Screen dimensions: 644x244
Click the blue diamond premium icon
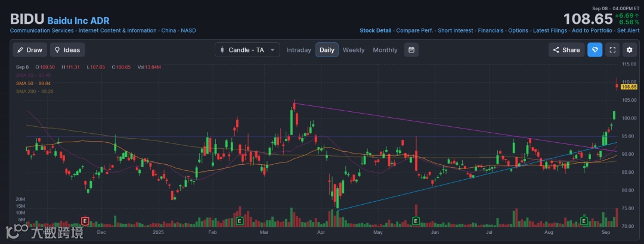pyautogui.click(x=595, y=49)
